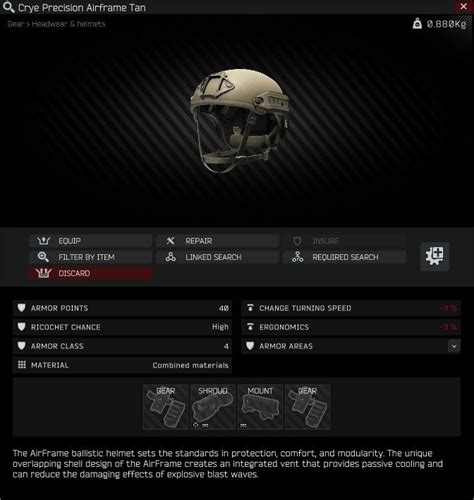Select the Mount attachment slot
The width and height of the screenshot is (474, 500).
pos(260,407)
